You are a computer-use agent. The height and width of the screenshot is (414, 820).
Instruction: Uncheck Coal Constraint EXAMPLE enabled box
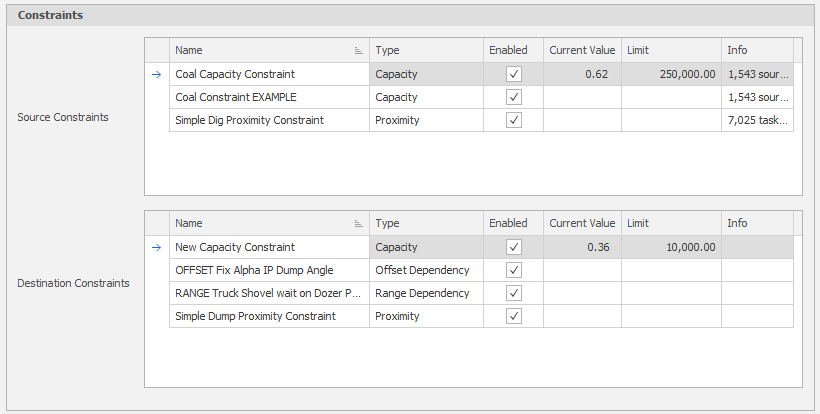pos(514,97)
